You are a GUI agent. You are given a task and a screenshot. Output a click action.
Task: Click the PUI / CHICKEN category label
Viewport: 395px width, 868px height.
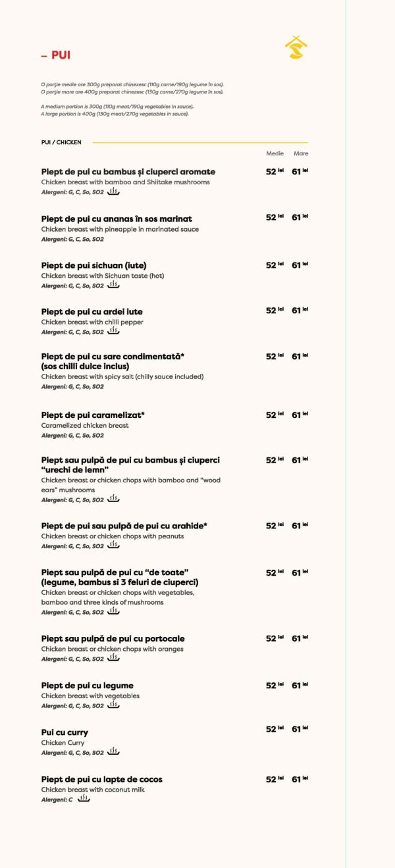coord(61,142)
